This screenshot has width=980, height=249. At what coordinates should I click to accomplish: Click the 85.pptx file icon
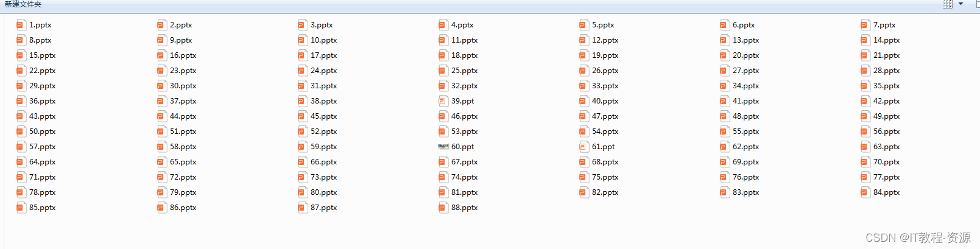coord(21,208)
